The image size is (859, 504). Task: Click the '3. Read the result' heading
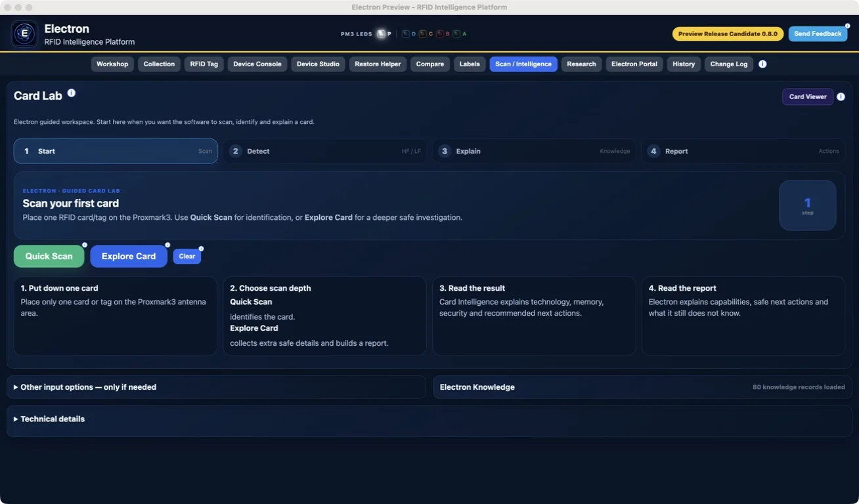coord(472,288)
